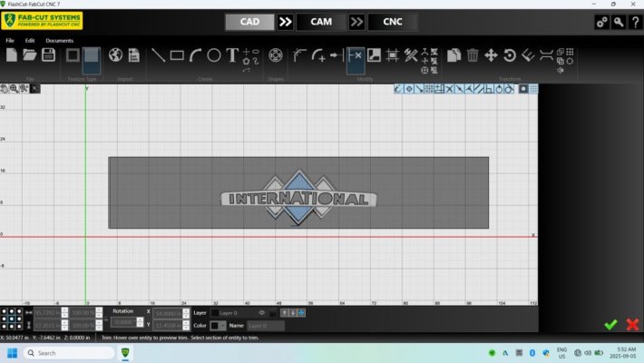
Task: Activate the Trim tool in Modify
Action: (356, 55)
